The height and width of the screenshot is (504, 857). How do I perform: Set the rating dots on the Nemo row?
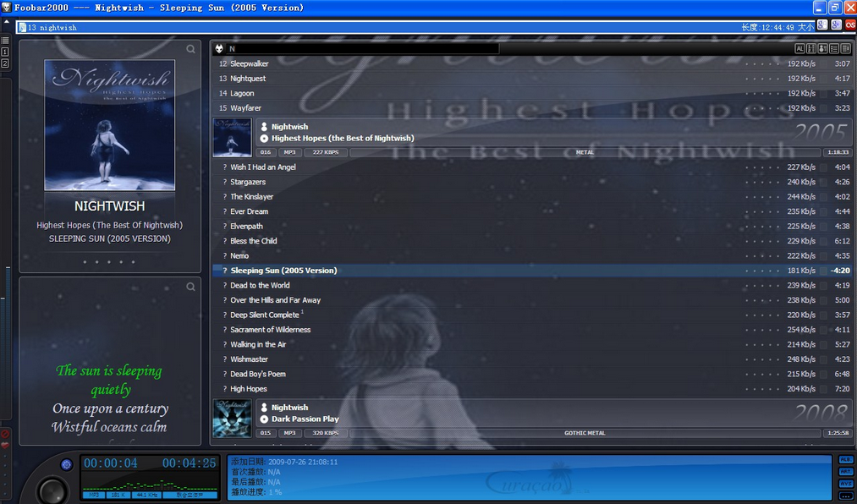pos(762,255)
